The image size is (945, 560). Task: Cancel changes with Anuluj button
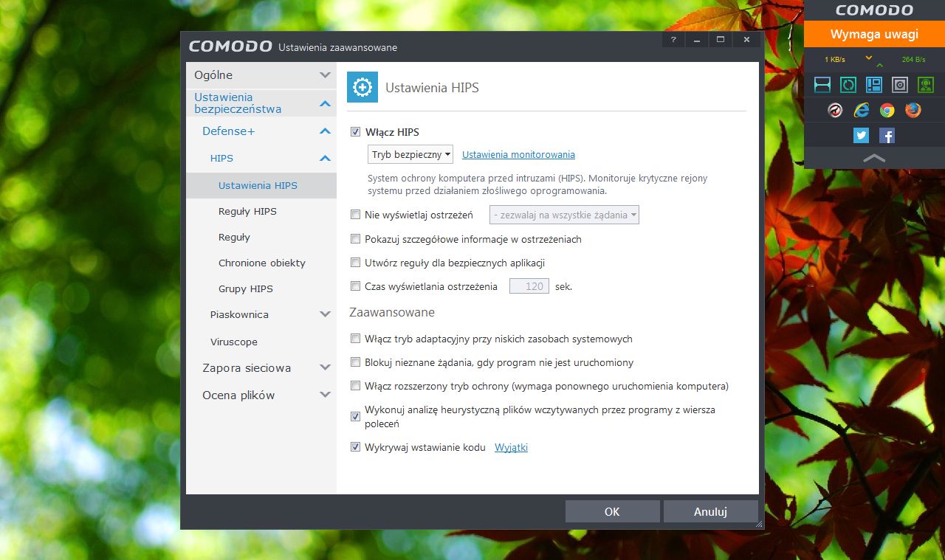pyautogui.click(x=710, y=511)
